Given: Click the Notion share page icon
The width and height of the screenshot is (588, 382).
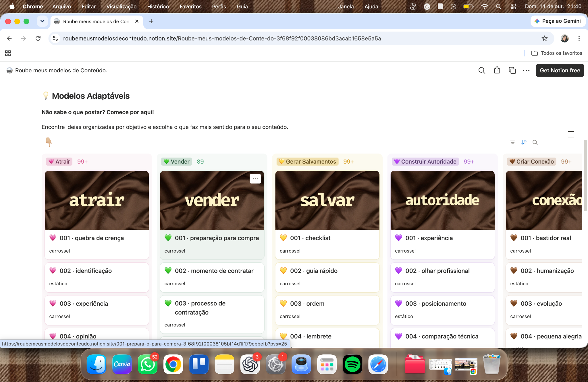Looking at the screenshot, I should coord(497,70).
